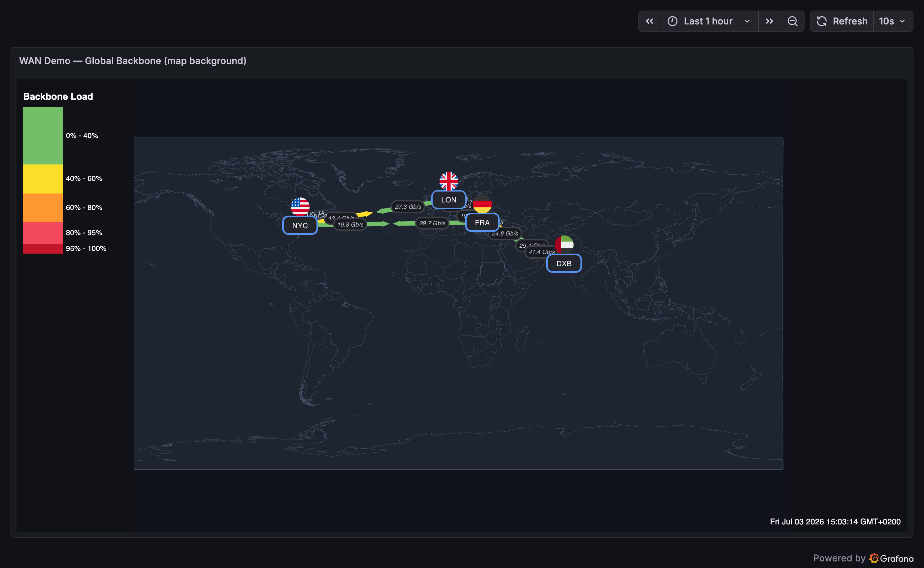924x568 pixels.
Task: Zoom out the time range
Action: [792, 21]
